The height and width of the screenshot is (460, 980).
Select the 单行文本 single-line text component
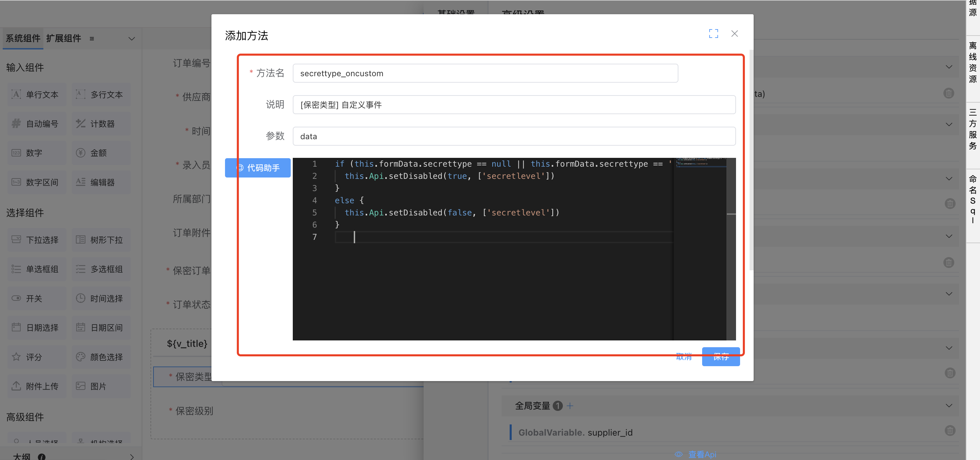[37, 95]
